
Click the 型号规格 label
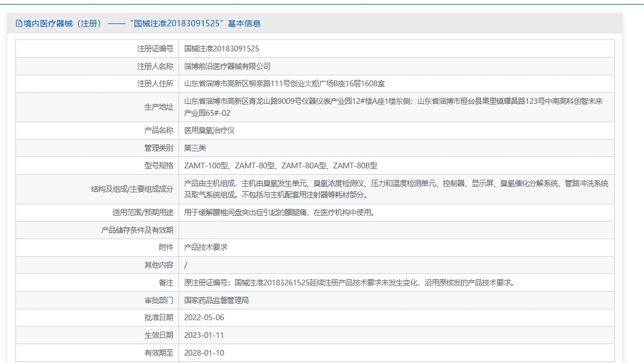point(159,166)
